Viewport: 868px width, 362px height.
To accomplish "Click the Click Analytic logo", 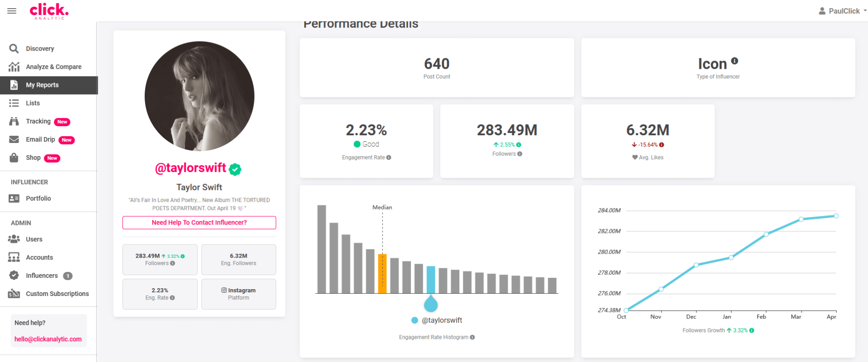I will tap(49, 11).
